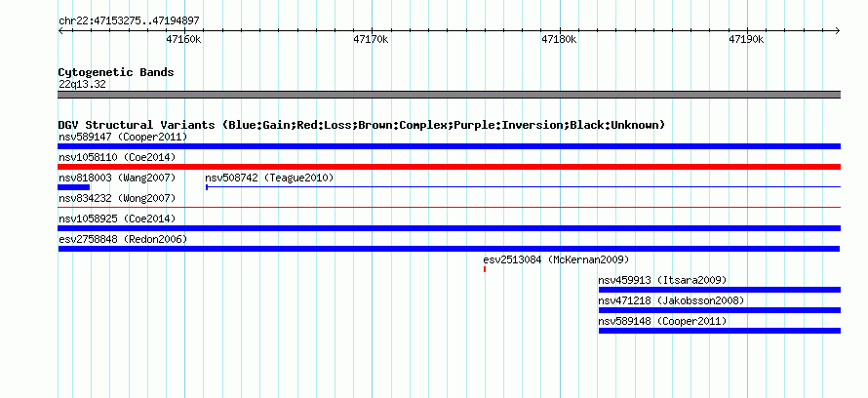The width and height of the screenshot is (868, 398).
Task: Open the nsv834232 (Wong2007) label
Action: [x=117, y=198]
